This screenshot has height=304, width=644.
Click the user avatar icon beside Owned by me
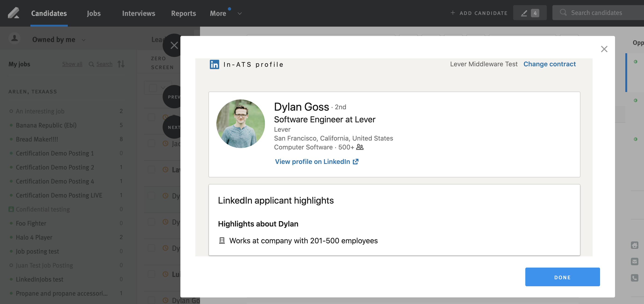[x=14, y=39]
